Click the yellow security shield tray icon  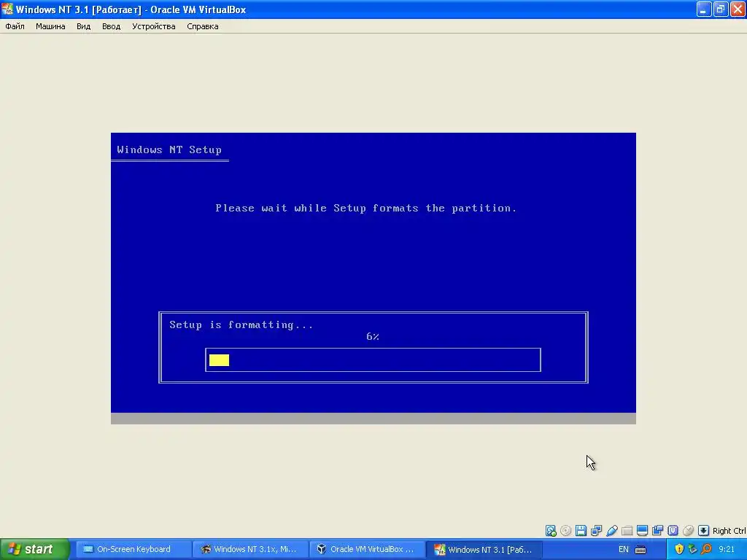point(679,550)
